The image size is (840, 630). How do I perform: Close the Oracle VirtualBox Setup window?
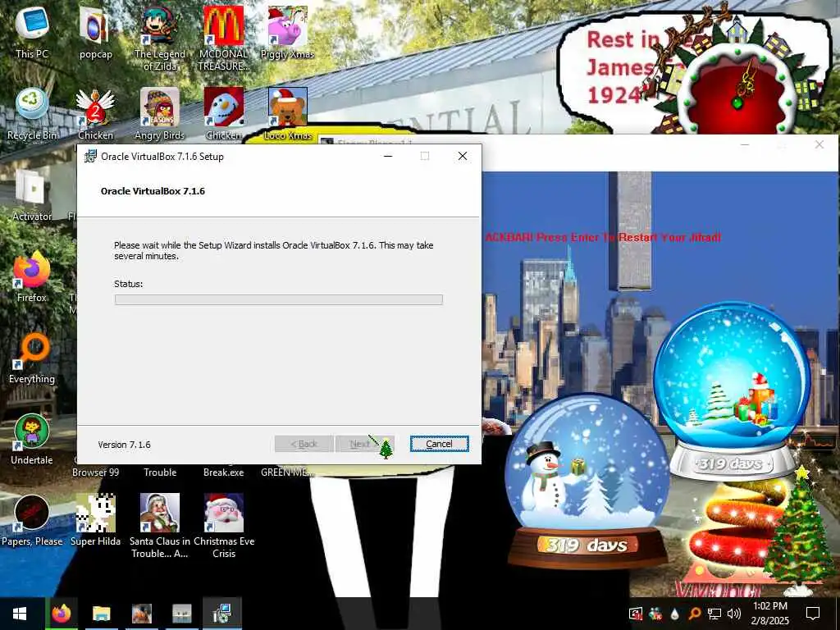463,156
